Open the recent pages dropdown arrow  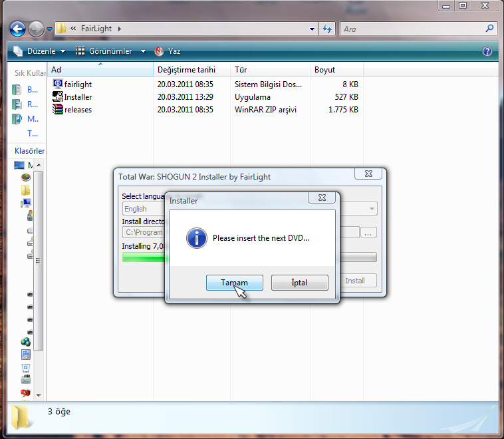[x=49, y=29]
